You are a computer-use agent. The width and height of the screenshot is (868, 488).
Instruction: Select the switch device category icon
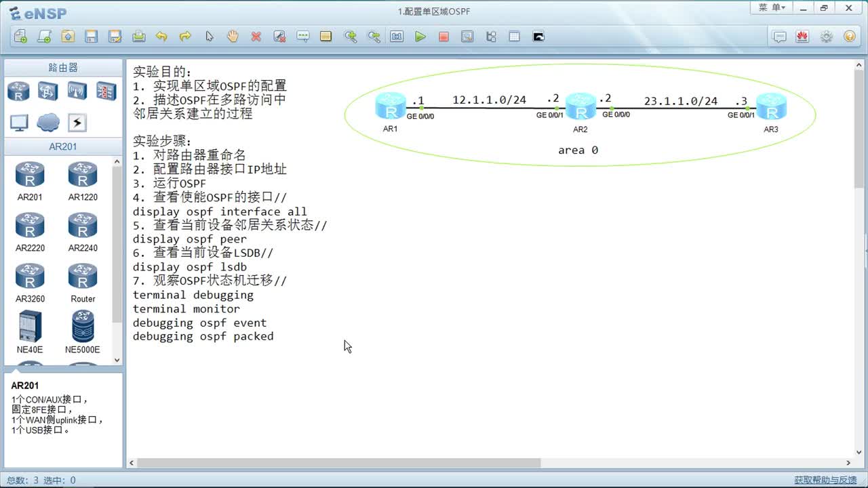coord(47,91)
